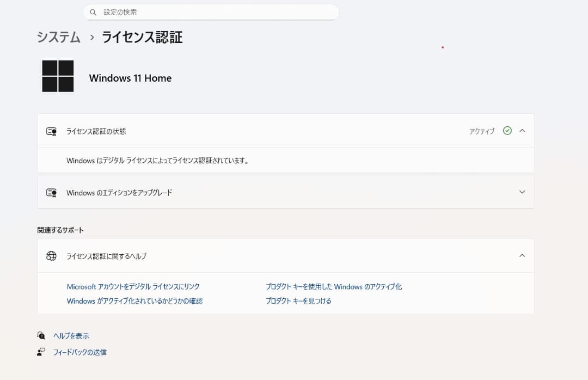Open Windows がアクティブ化されているかどうかの確認

134,301
